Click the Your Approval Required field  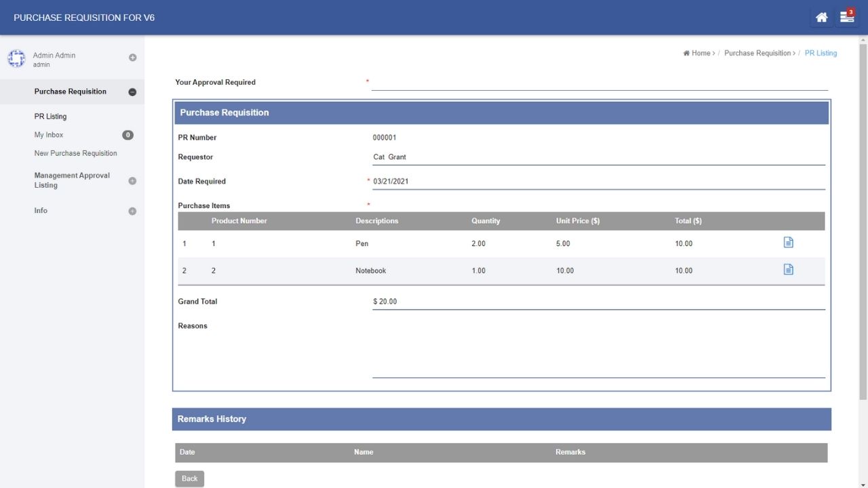(599, 83)
